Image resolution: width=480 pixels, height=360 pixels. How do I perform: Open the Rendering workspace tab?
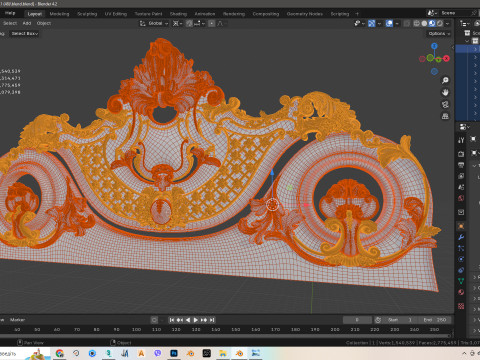(234, 14)
